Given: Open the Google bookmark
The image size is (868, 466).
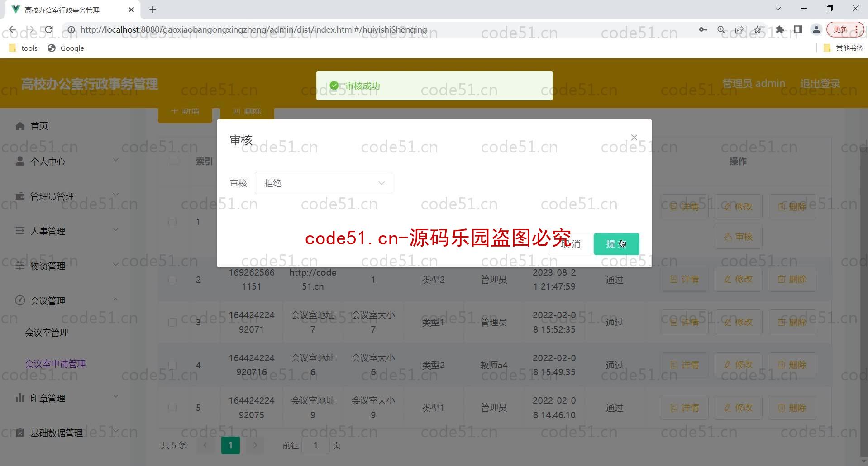Looking at the screenshot, I should pyautogui.click(x=66, y=48).
